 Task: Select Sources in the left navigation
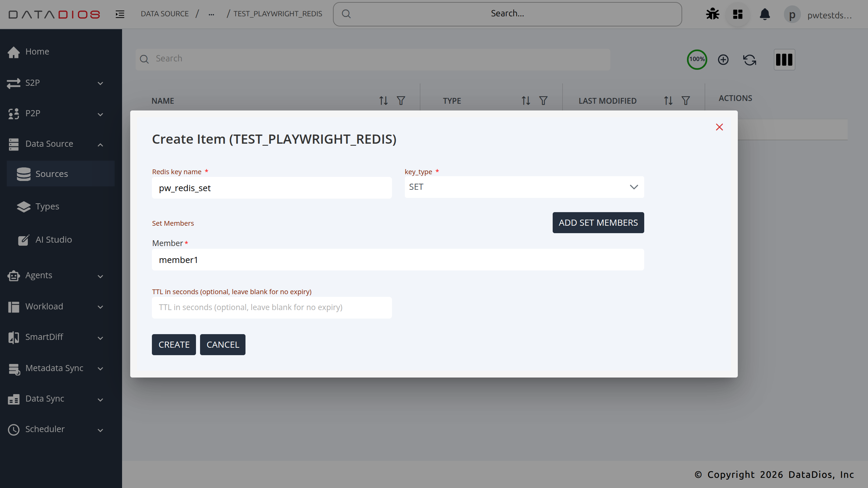click(x=52, y=174)
